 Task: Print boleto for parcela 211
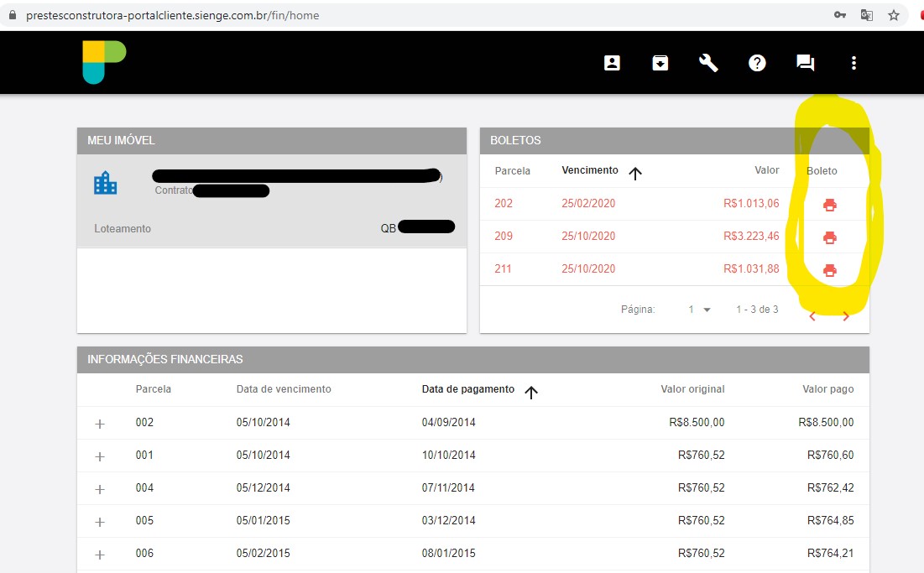pos(829,270)
